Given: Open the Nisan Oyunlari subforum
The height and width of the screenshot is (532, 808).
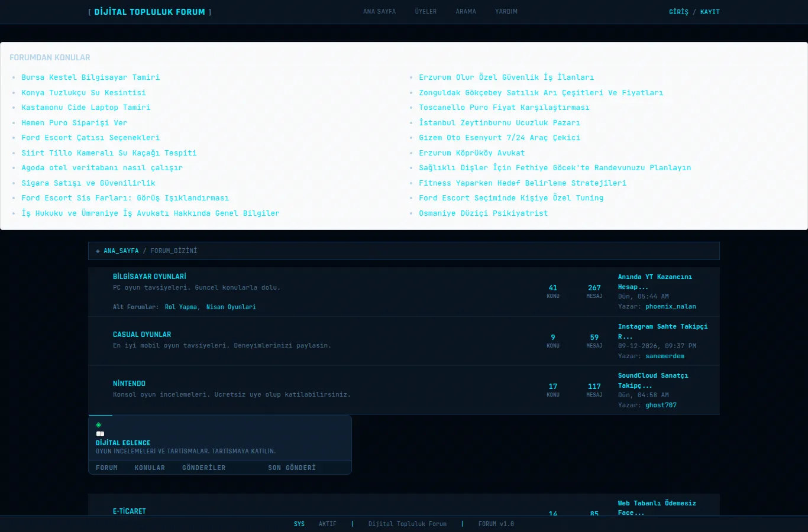Looking at the screenshot, I should click(231, 307).
